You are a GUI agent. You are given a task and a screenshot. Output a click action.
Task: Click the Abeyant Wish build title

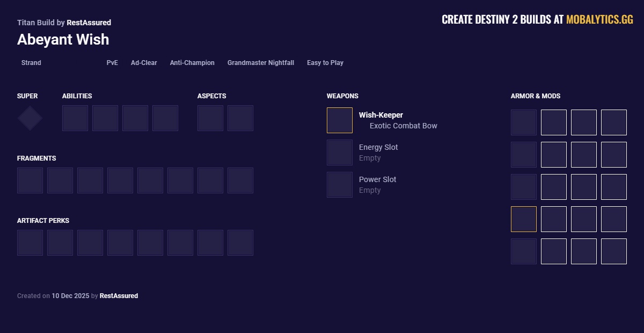point(63,40)
